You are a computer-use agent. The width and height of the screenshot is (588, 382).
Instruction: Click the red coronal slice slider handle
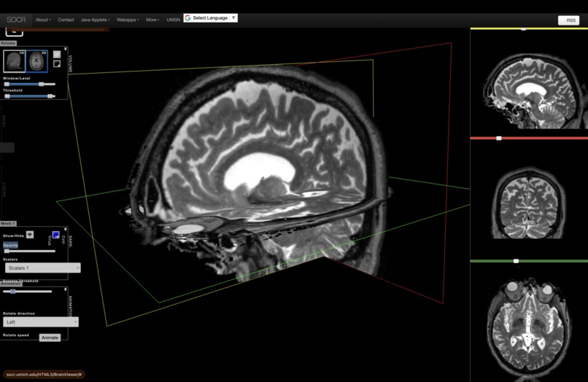point(499,139)
